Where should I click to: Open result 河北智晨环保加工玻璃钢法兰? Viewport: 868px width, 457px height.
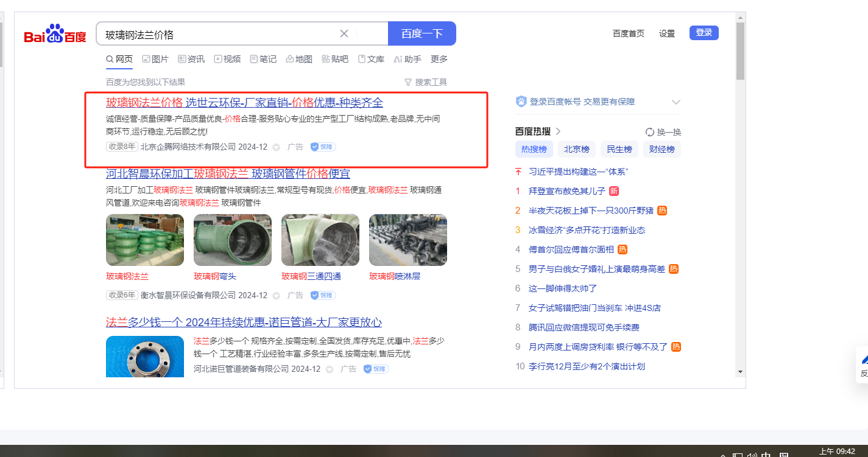pos(228,173)
